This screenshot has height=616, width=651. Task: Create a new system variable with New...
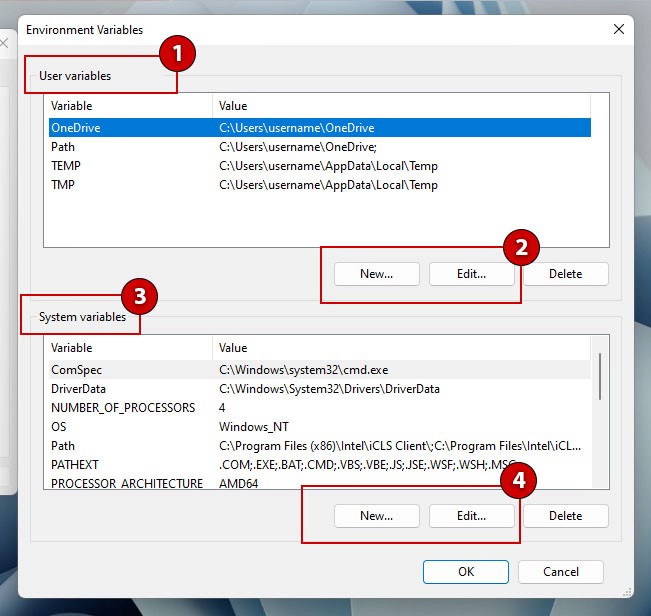(x=377, y=516)
